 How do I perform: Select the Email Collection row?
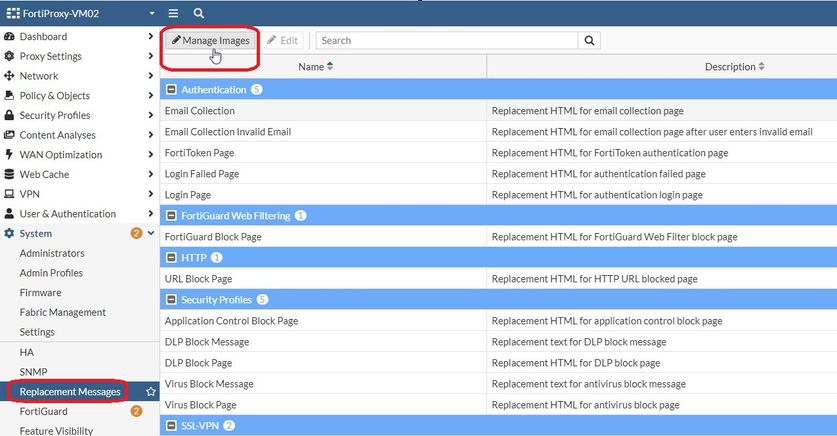pyautogui.click(x=499, y=110)
